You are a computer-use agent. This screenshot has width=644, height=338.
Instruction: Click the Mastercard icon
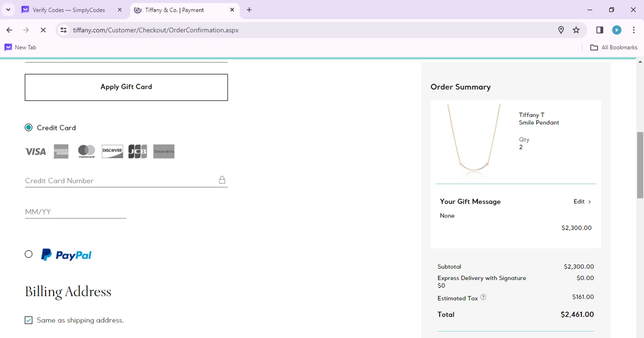point(86,151)
